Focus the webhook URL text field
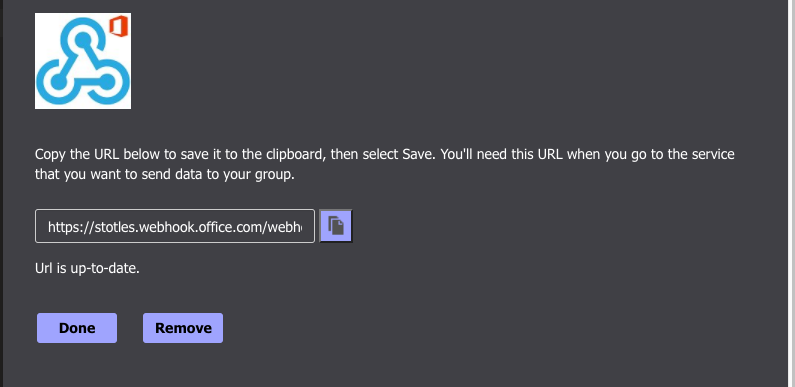The image size is (795, 387). [x=175, y=226]
